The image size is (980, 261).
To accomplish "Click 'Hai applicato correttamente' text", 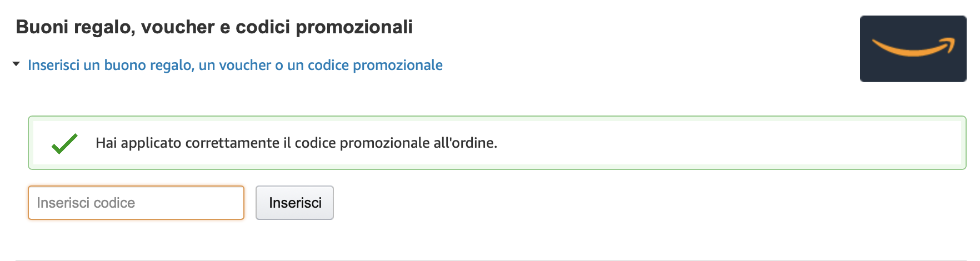I will (188, 143).
